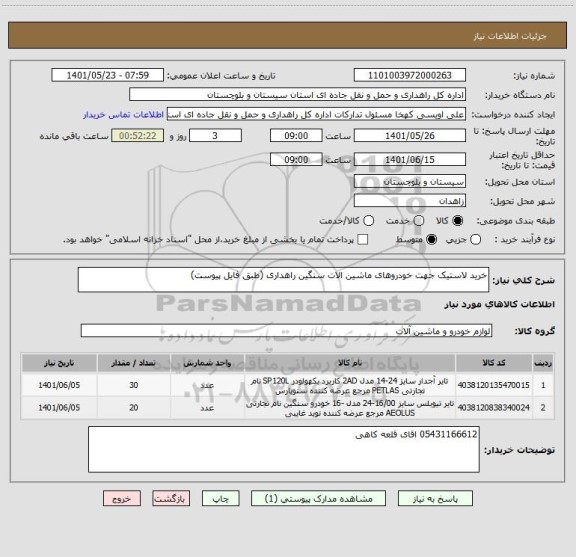Click the اطلاعات کالاهای مورد نیاز section heading
Screen dimensions: 576x557
pyautogui.click(x=500, y=304)
